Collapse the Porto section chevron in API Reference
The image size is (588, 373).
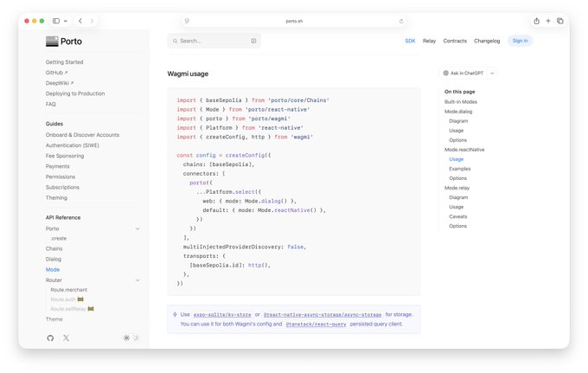coord(137,228)
